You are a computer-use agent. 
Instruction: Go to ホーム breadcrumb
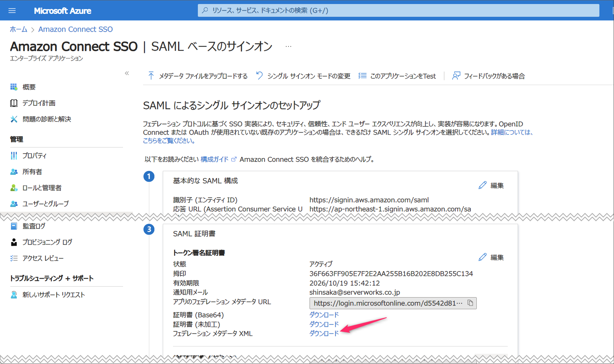(x=19, y=29)
